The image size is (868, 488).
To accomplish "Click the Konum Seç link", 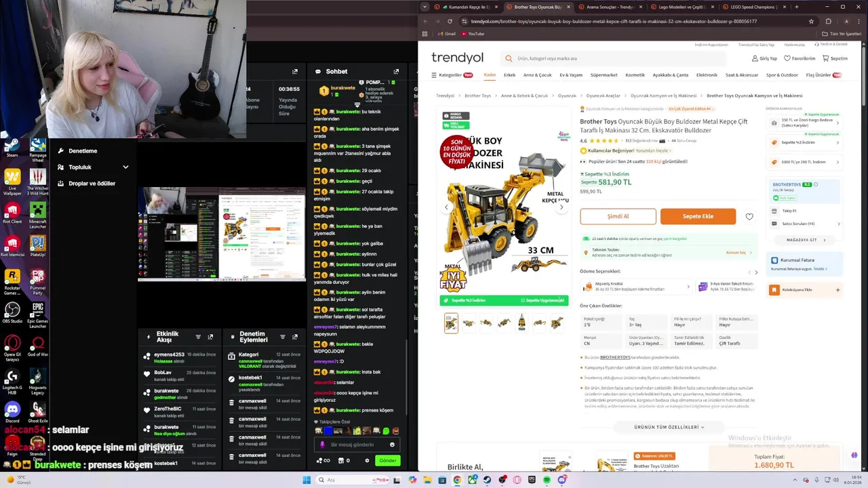I will (x=738, y=253).
